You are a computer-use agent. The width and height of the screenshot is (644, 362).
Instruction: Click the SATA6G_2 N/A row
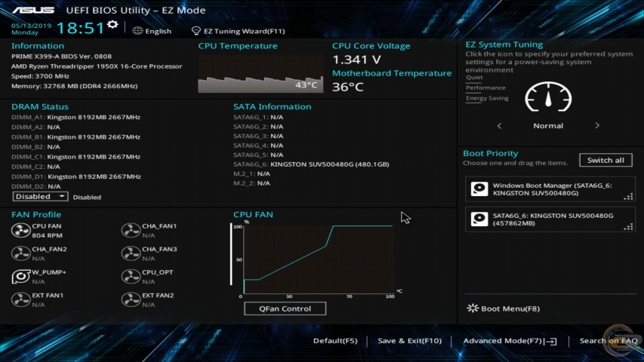point(258,127)
